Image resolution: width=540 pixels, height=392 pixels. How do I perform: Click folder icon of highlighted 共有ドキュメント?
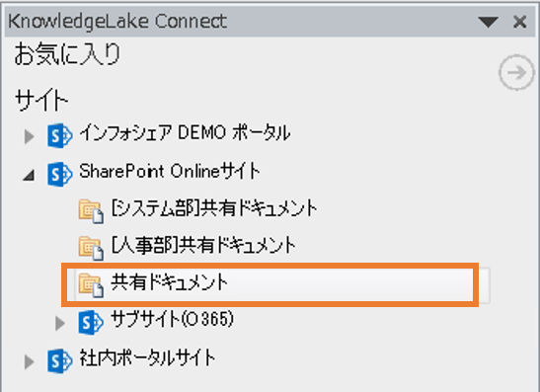[x=91, y=285]
